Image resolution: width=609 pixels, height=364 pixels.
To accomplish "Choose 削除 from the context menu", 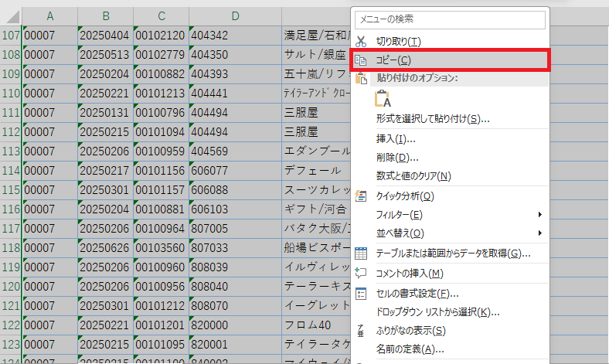I will tap(397, 158).
